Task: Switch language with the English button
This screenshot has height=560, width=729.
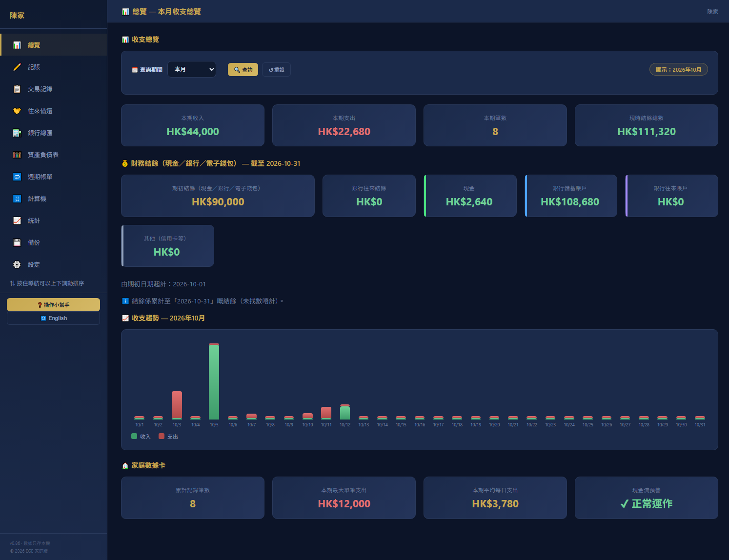Action: coord(53,318)
